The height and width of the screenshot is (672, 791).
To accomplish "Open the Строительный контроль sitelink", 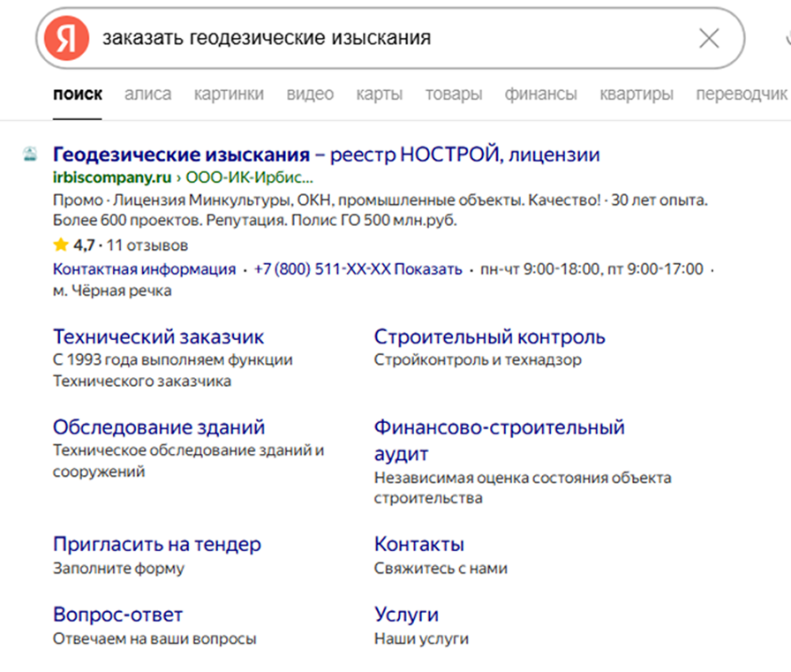I will (489, 336).
